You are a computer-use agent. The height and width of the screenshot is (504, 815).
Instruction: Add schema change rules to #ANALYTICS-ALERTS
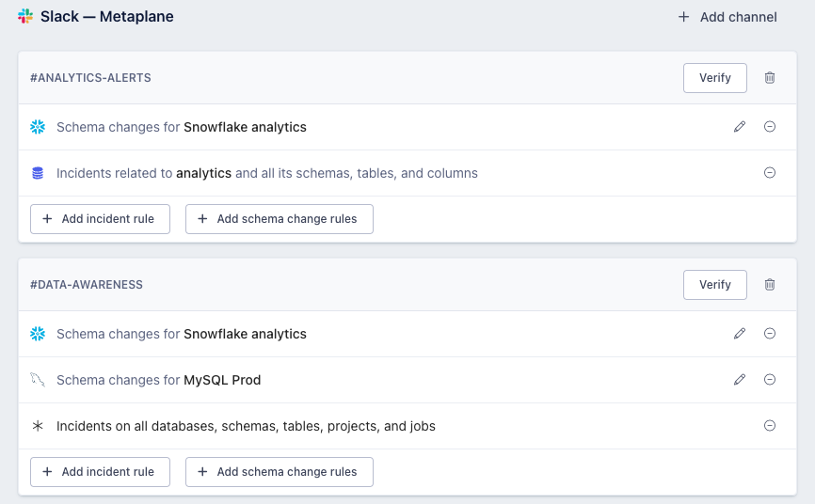(279, 219)
